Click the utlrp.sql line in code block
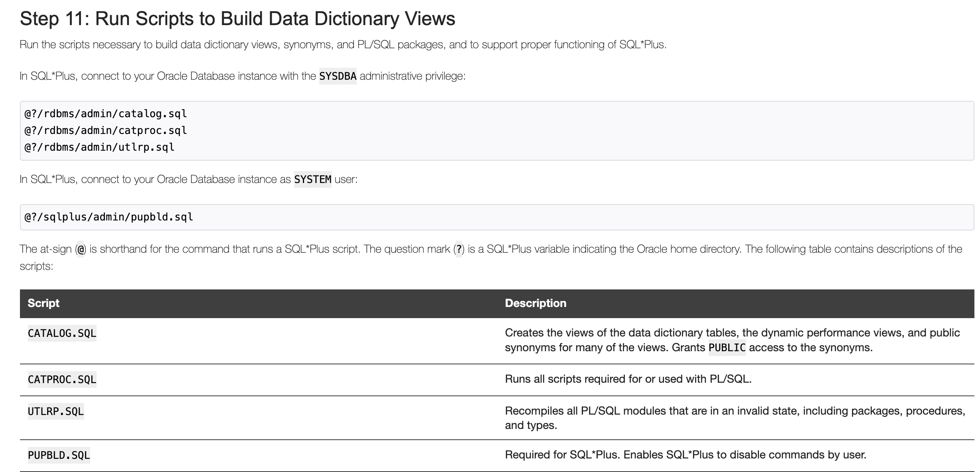 99,147
